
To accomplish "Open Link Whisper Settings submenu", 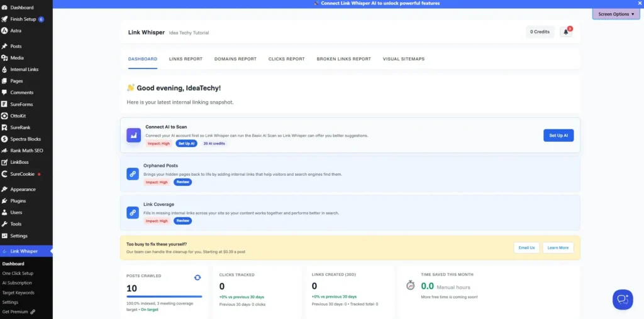I will click(x=10, y=302).
